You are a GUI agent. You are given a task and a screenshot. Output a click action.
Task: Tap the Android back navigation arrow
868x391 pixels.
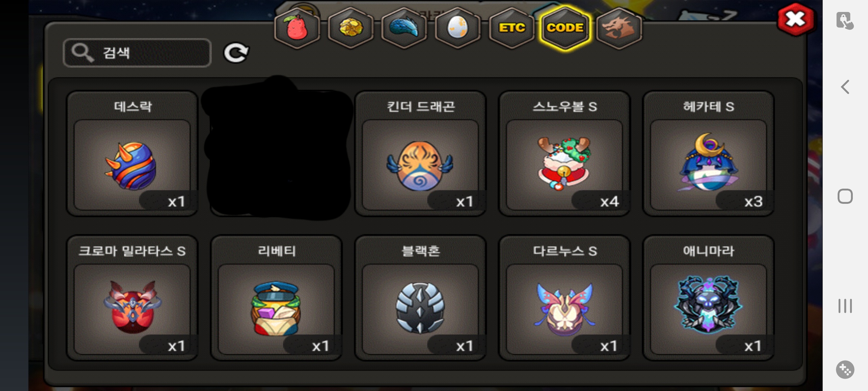pos(845,87)
